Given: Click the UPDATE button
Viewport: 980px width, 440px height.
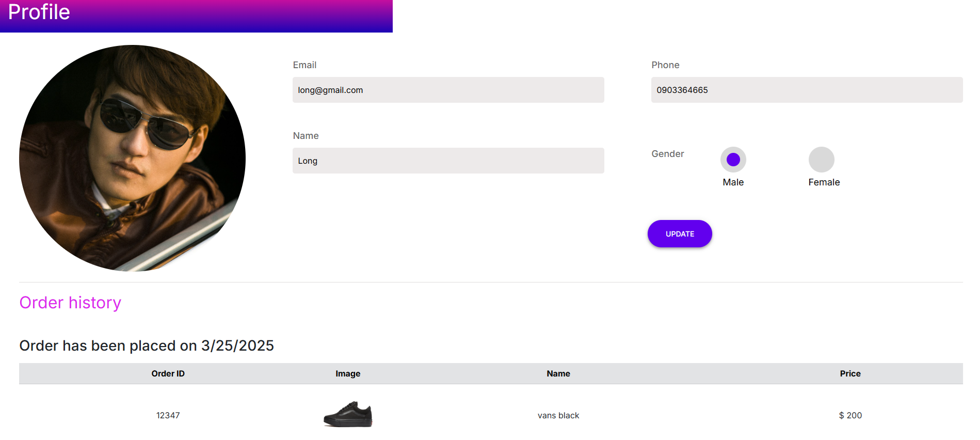Looking at the screenshot, I should 680,234.
